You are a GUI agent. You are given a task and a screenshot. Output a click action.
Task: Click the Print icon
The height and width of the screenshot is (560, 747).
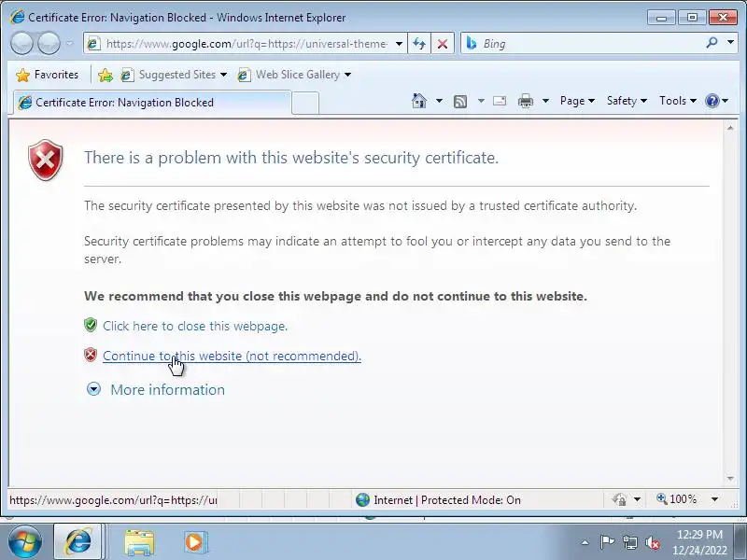coord(526,101)
